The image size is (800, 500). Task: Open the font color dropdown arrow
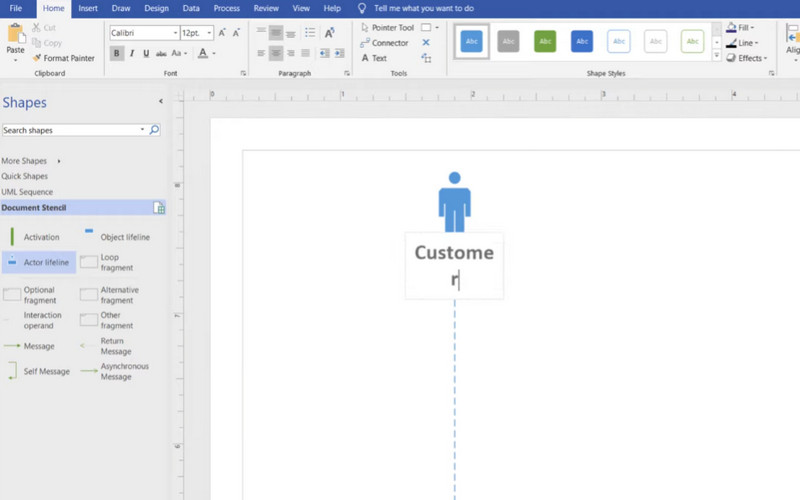[x=214, y=53]
